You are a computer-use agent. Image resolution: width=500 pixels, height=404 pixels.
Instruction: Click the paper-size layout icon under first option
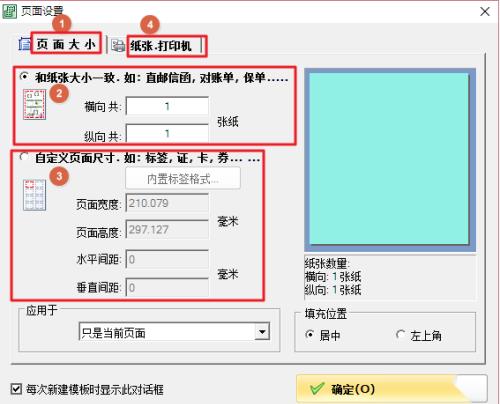click(35, 104)
